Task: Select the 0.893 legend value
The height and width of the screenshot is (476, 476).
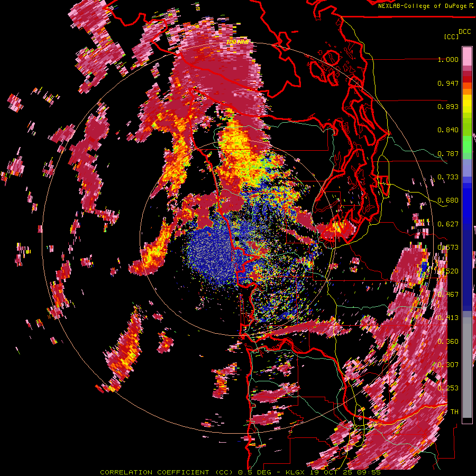Action: (x=448, y=106)
